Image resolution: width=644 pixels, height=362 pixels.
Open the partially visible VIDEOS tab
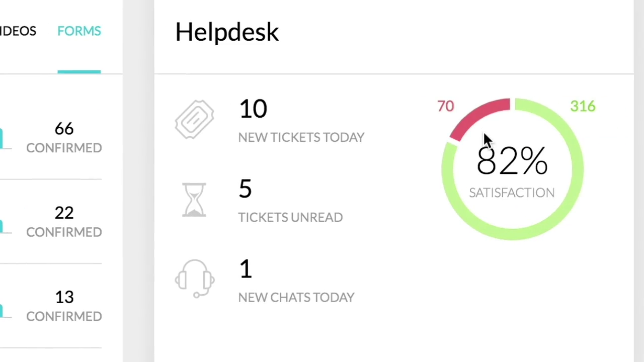coord(18,31)
